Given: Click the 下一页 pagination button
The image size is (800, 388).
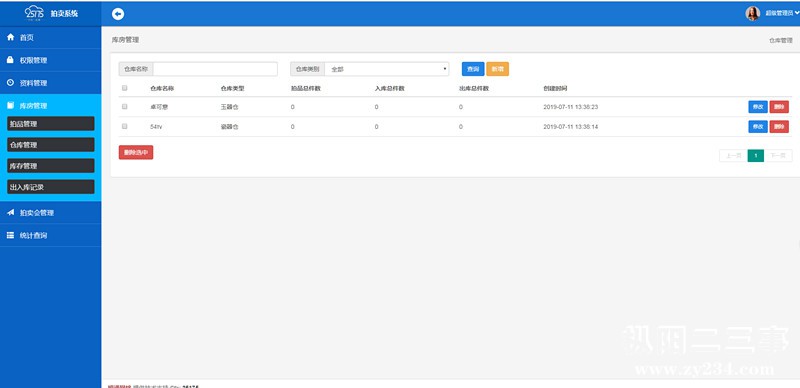Looking at the screenshot, I should coord(778,156).
